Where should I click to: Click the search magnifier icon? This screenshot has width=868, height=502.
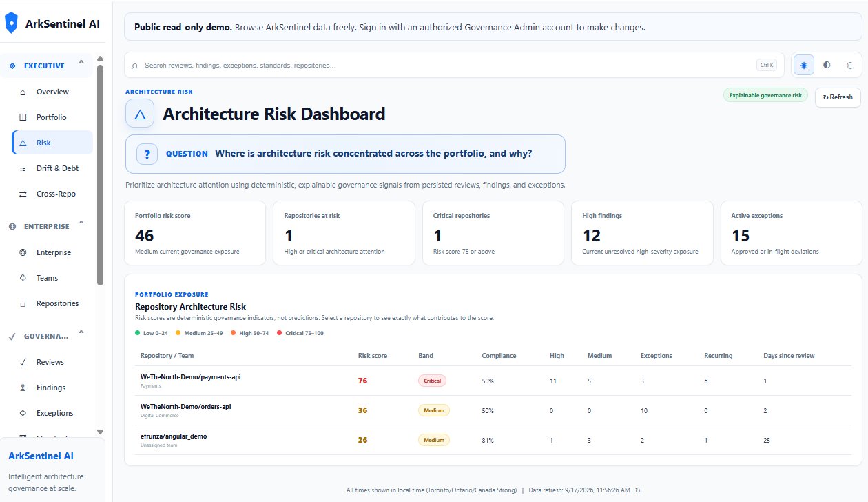point(134,66)
